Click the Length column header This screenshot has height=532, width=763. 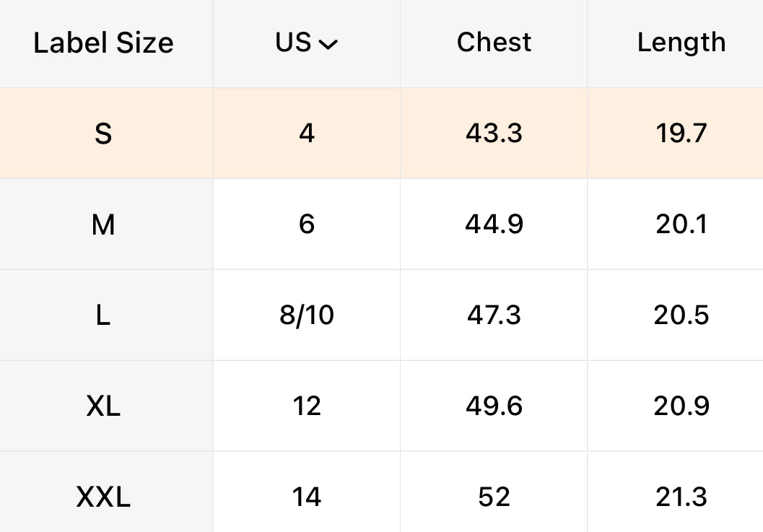tap(681, 43)
